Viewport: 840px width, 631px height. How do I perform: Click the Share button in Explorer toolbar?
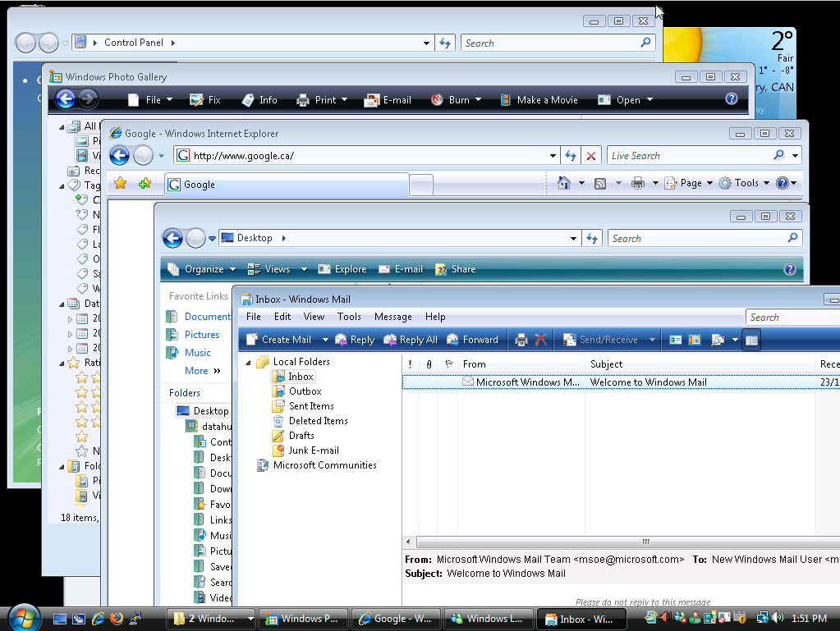pyautogui.click(x=455, y=269)
